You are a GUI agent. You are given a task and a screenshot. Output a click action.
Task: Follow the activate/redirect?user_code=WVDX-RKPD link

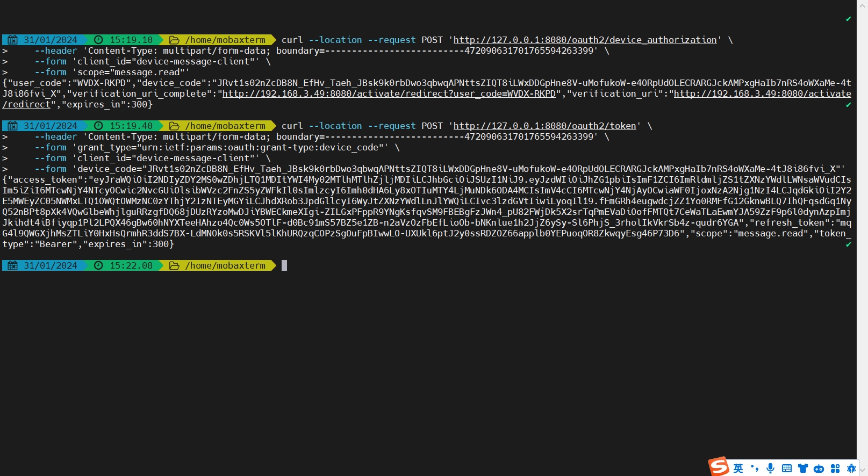389,93
